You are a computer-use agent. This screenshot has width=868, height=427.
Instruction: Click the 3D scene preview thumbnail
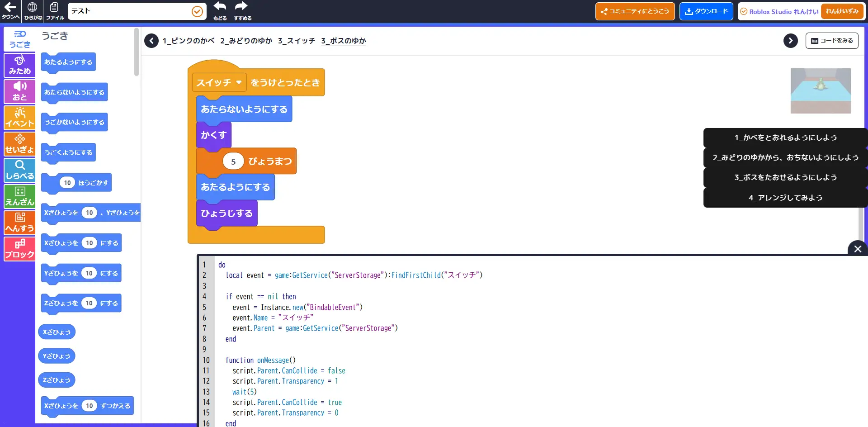[x=820, y=90]
